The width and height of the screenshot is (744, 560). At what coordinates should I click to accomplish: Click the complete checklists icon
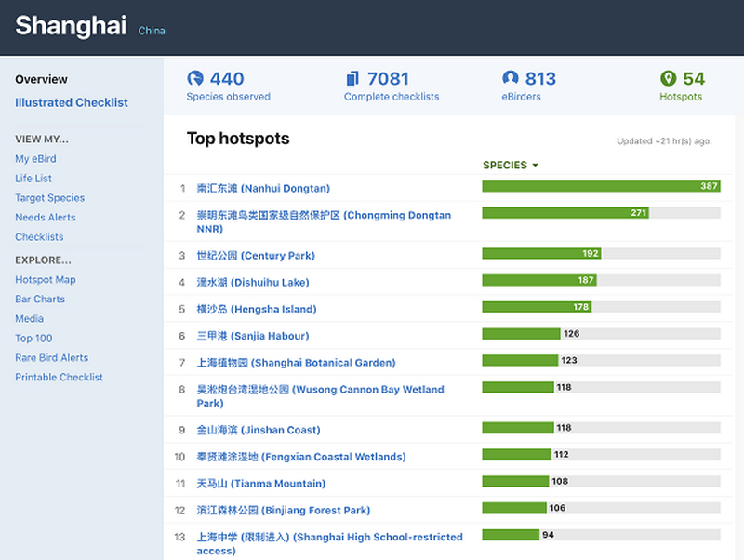click(x=352, y=79)
